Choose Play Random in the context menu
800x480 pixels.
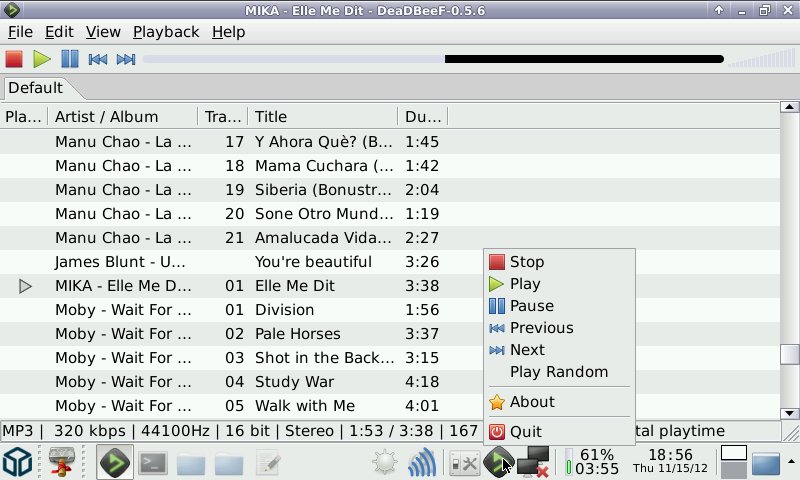[559, 372]
